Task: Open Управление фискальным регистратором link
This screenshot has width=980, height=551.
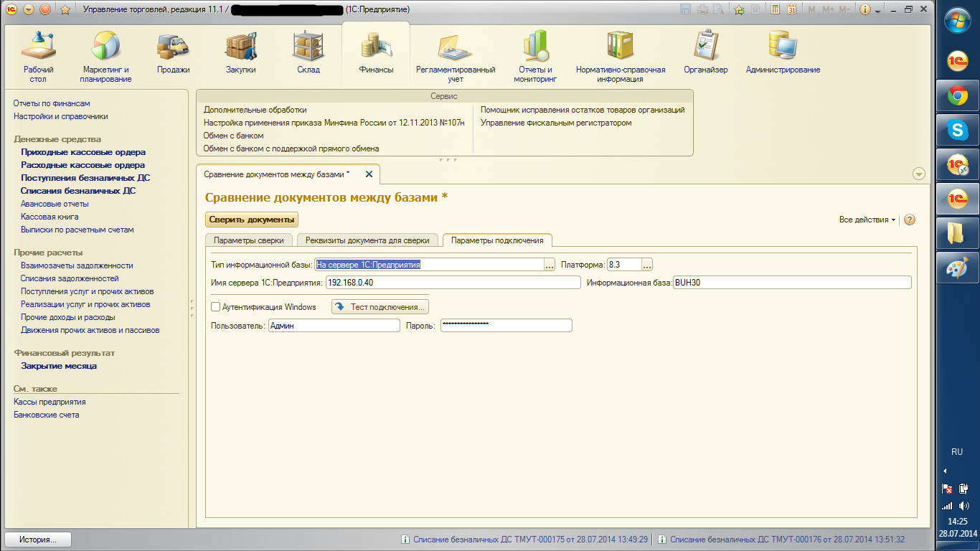Action: pyautogui.click(x=556, y=123)
